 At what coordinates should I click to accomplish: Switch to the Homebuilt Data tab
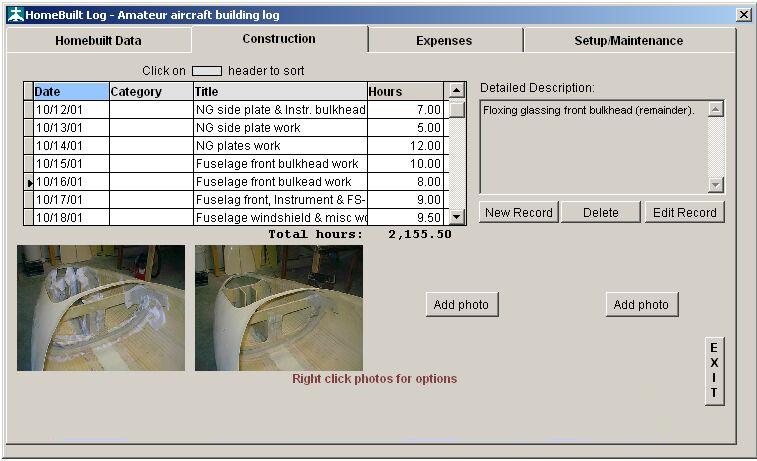pos(98,41)
